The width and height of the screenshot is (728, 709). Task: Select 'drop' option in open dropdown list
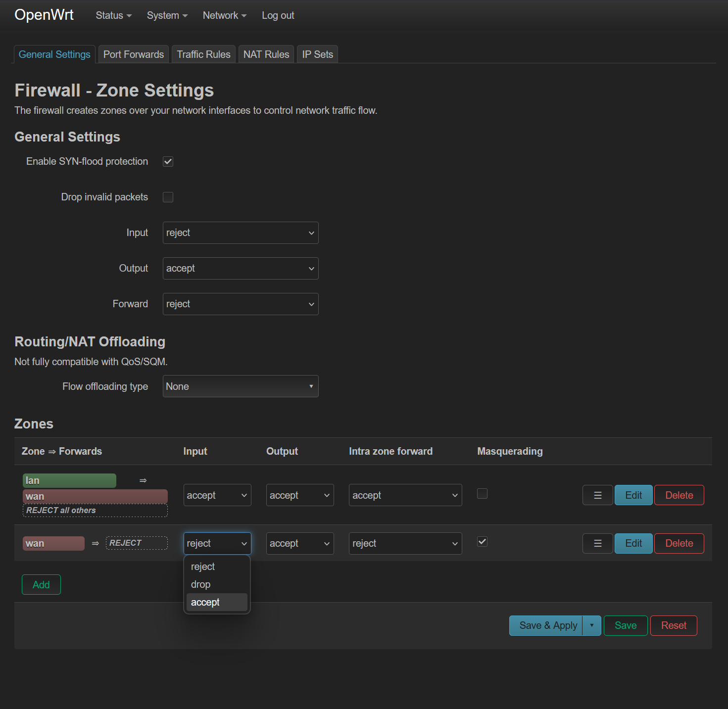click(x=217, y=584)
